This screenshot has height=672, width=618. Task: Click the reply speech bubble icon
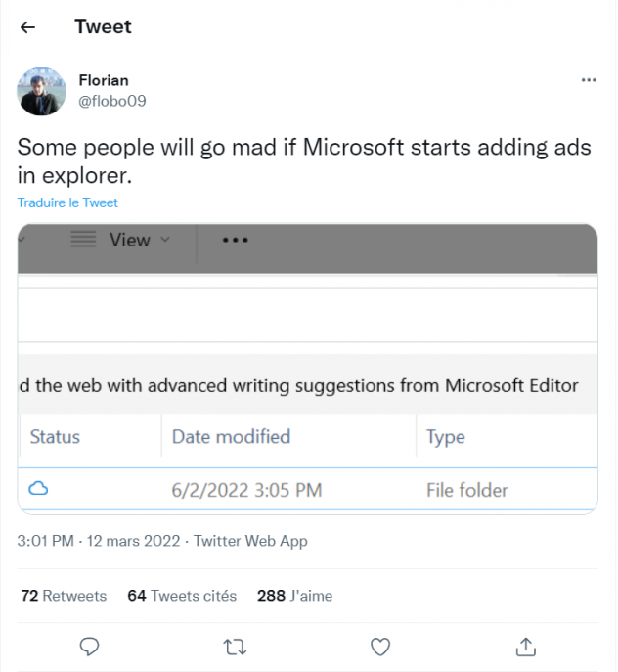tap(90, 646)
